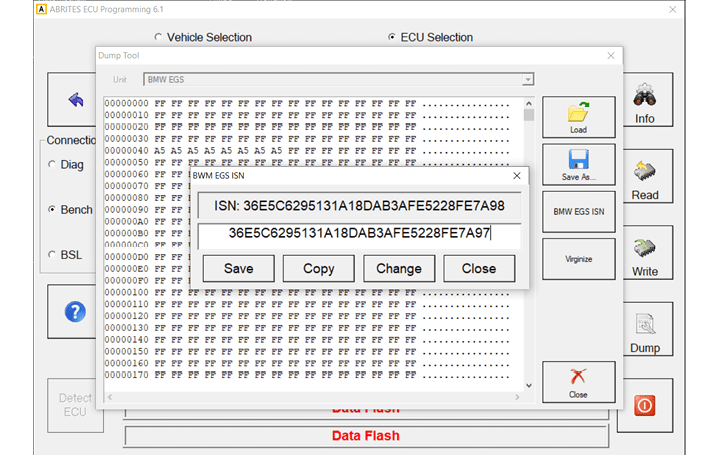Click the Save As floppy disk icon
719x455 pixels.
click(578, 164)
